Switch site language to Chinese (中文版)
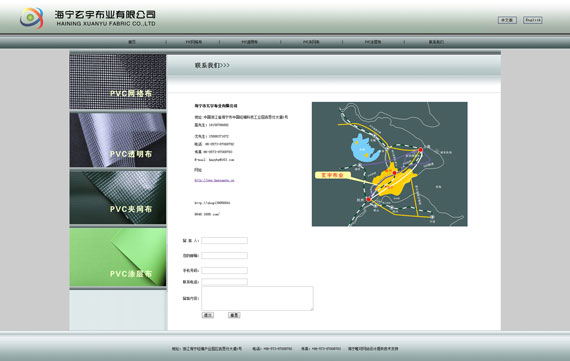 pos(507,20)
